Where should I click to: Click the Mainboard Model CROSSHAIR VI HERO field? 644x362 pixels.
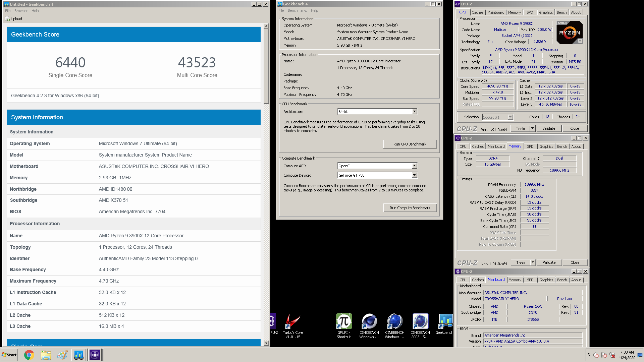[515, 299]
